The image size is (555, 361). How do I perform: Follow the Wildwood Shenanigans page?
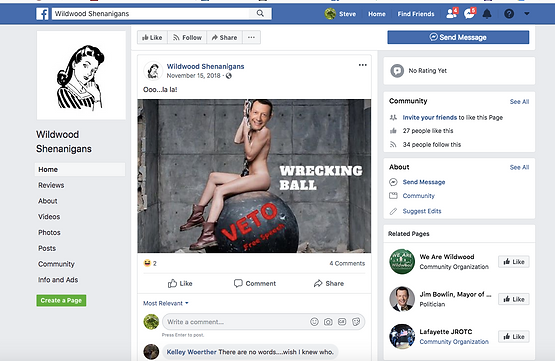pos(187,37)
